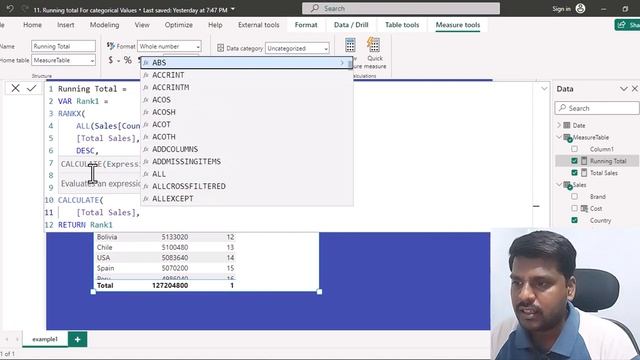640x360 pixels.
Task: Open the Help ribbon tab
Action: pos(215,25)
